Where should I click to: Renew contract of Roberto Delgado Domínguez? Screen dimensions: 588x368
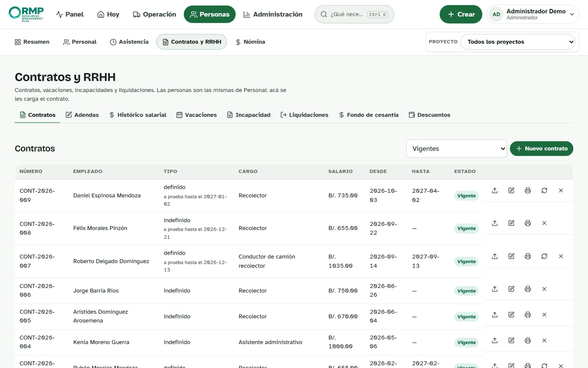[544, 256]
